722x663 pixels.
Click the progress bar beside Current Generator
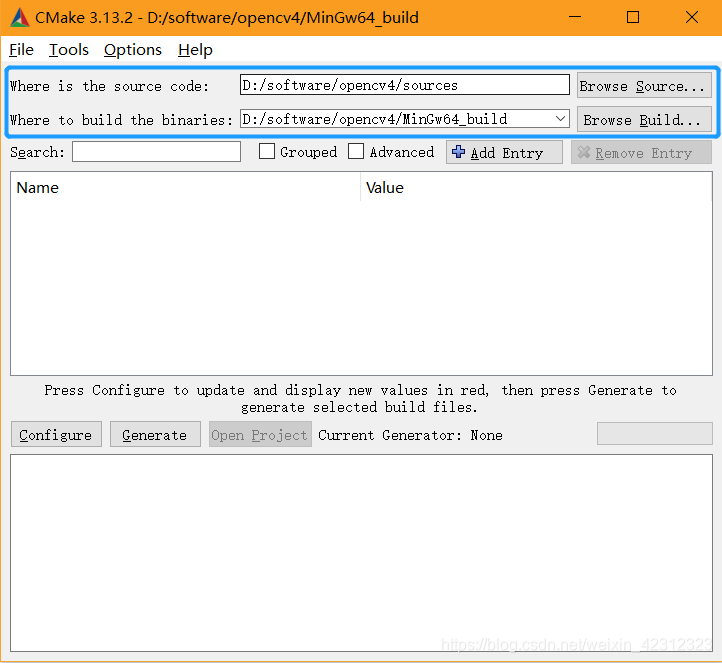coord(655,433)
